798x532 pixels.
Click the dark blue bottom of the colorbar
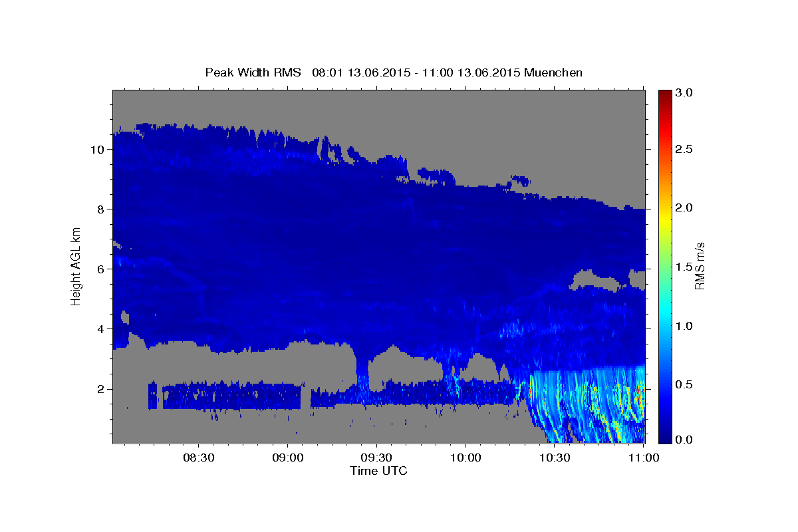point(665,436)
